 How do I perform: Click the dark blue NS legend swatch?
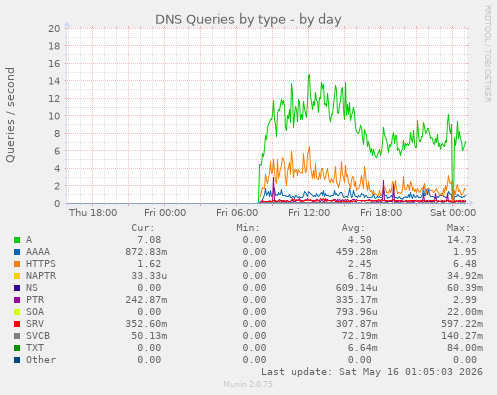(17, 288)
